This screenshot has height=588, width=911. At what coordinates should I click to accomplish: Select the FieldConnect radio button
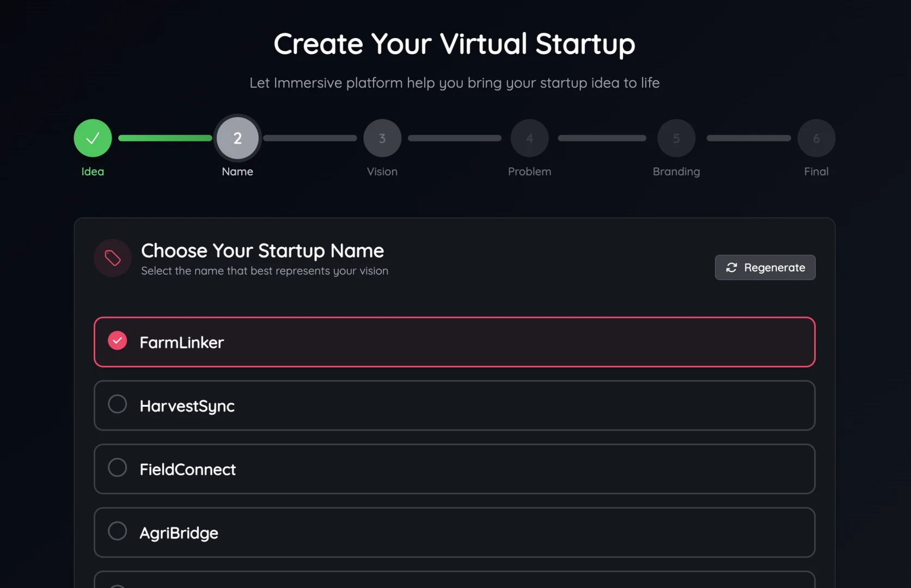tap(117, 468)
